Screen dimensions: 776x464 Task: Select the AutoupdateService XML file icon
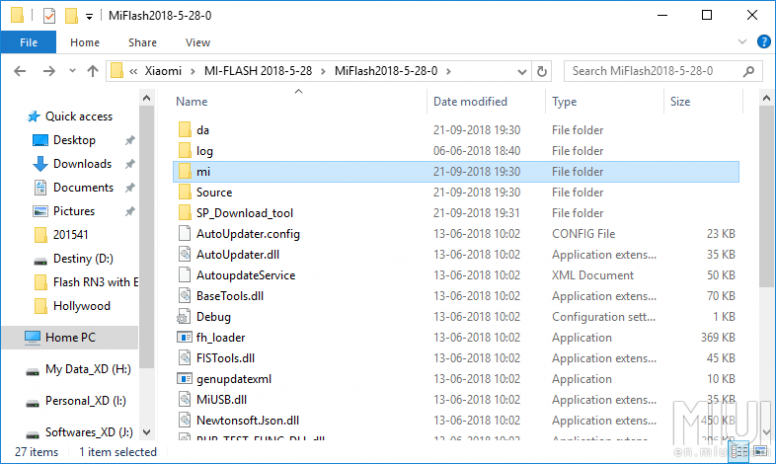(185, 275)
